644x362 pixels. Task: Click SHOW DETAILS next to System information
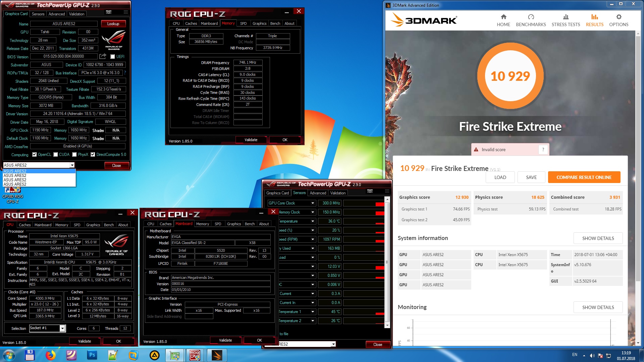[x=598, y=238]
